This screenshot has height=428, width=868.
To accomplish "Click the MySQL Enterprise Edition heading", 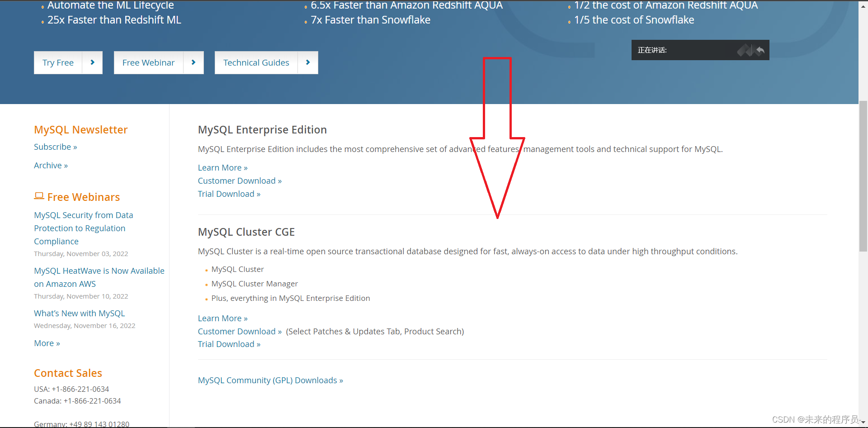I will pos(262,130).
